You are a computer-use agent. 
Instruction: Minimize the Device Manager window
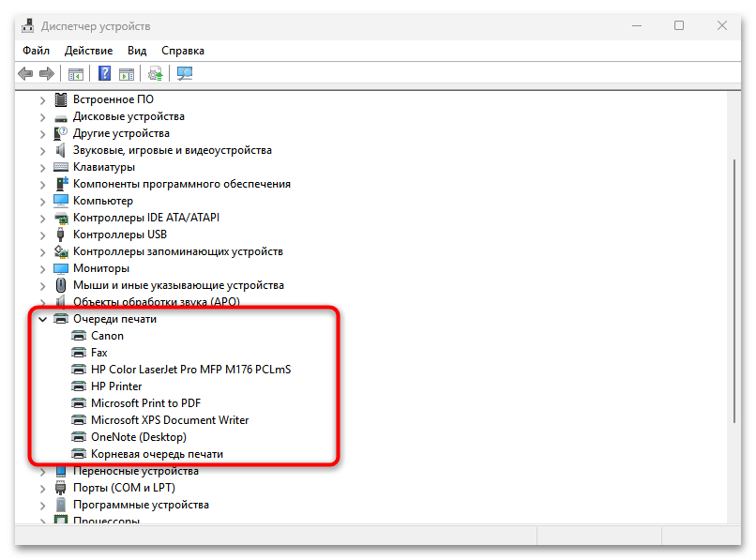637,25
